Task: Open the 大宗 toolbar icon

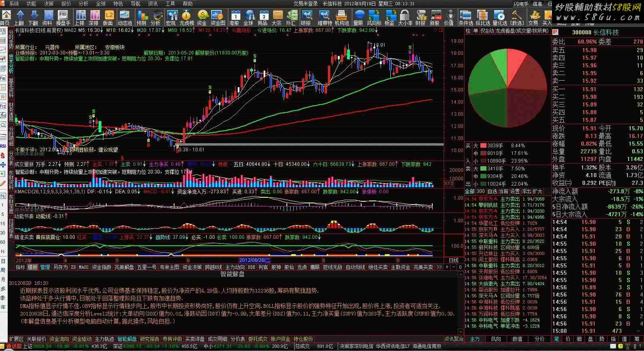Action: pos(277,18)
